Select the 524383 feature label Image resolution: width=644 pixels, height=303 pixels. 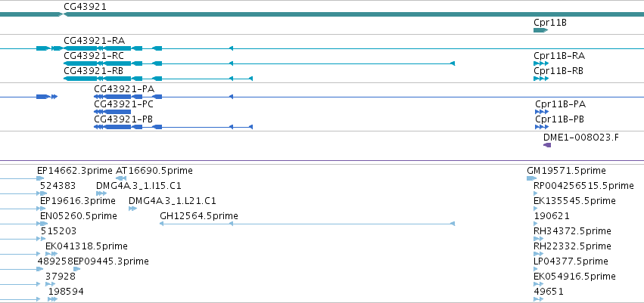tap(58, 186)
